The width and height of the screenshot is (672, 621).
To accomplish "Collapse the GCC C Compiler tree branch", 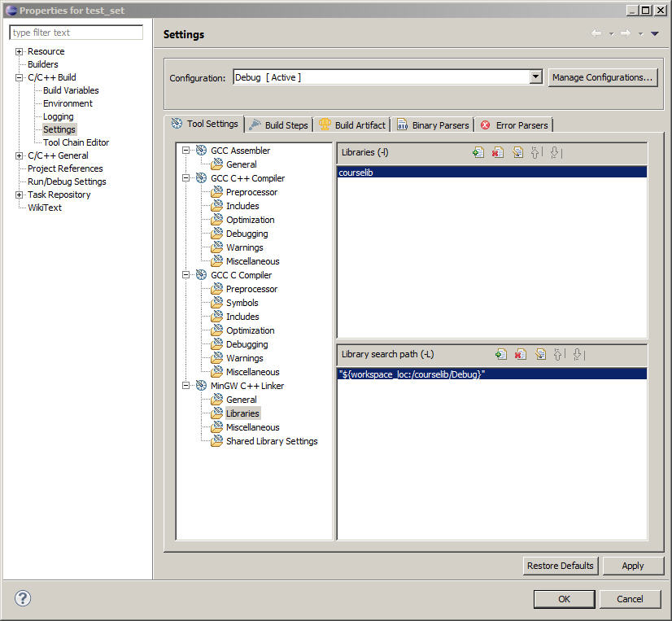I will (186, 274).
